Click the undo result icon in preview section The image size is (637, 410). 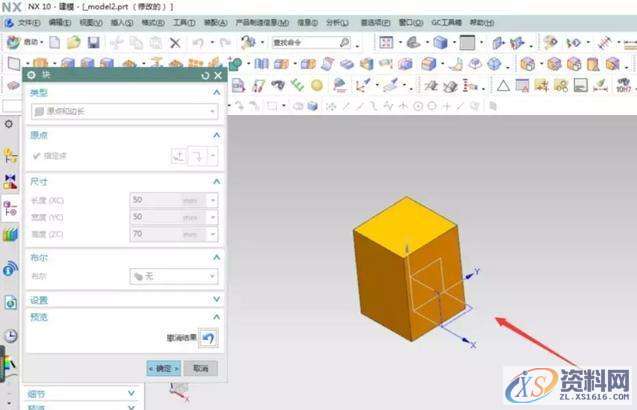point(207,338)
